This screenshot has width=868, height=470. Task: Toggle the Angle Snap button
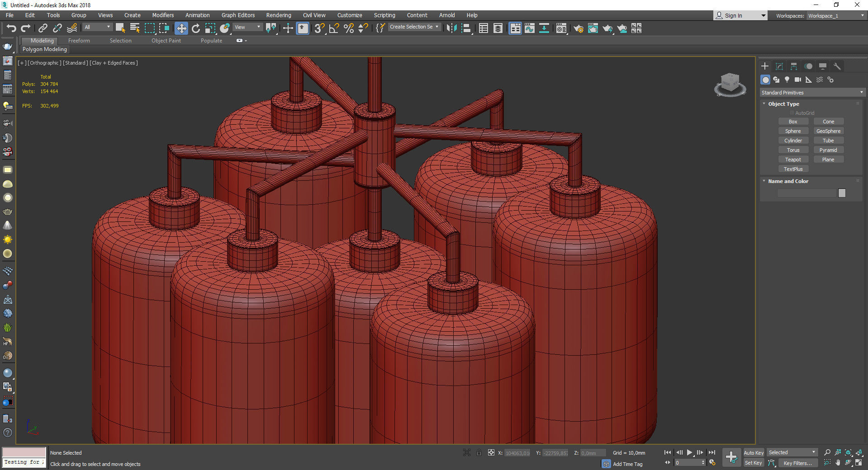[x=334, y=28]
